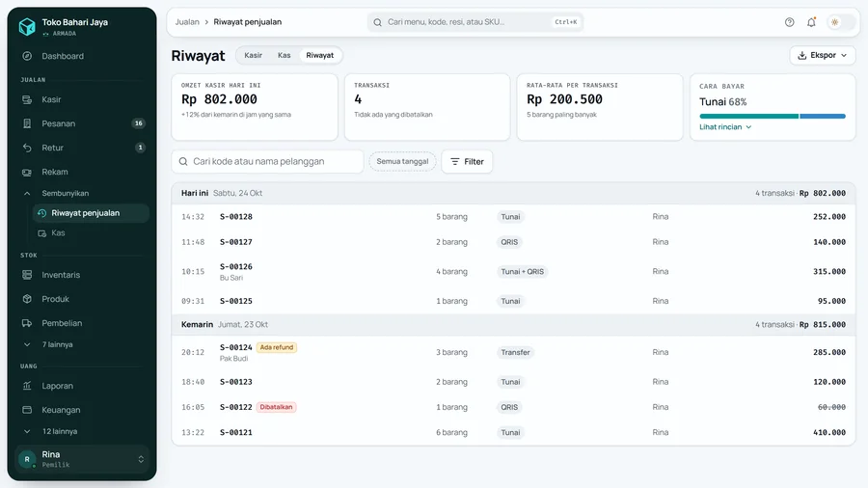Open transaction S-00128
868x488 pixels.
pyautogui.click(x=513, y=217)
